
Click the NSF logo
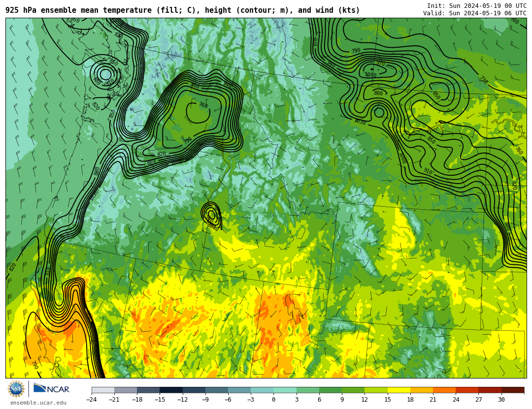click(x=16, y=389)
